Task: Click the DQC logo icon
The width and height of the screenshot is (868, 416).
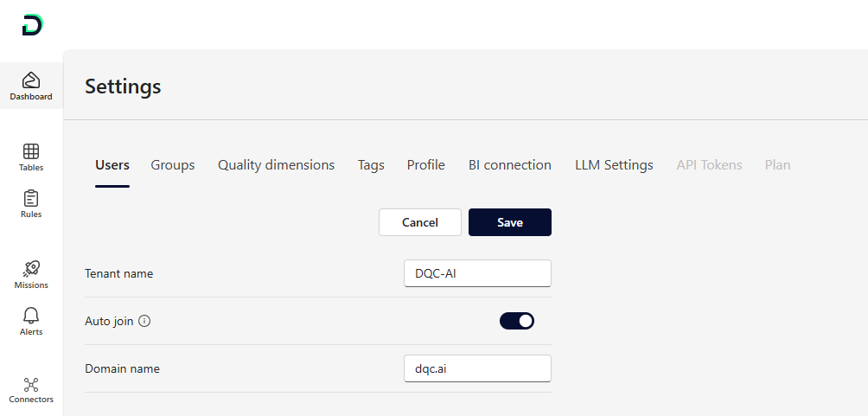Action: [32, 25]
